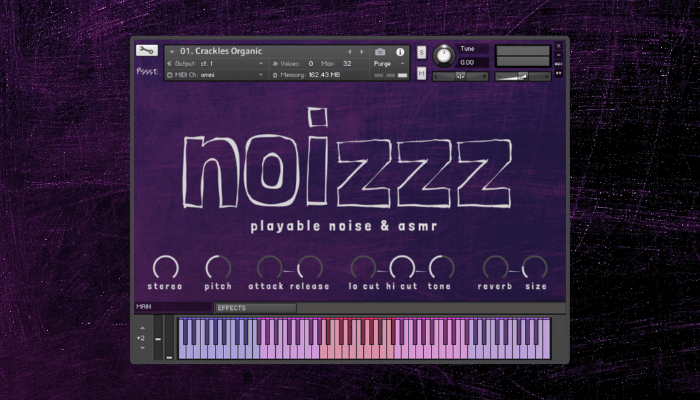Screen dimensions: 700x400
Task: Expand the instrument name dropdown arrow
Action: pos(172,51)
